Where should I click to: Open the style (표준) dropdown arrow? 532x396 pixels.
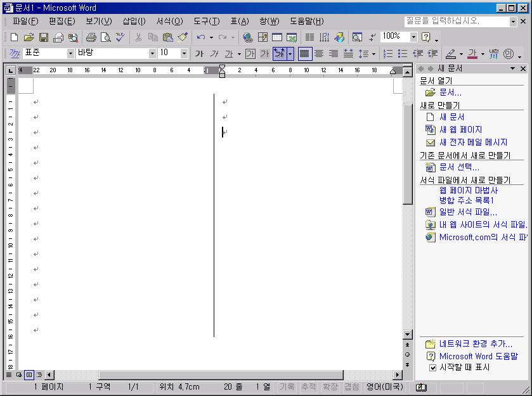tap(70, 53)
